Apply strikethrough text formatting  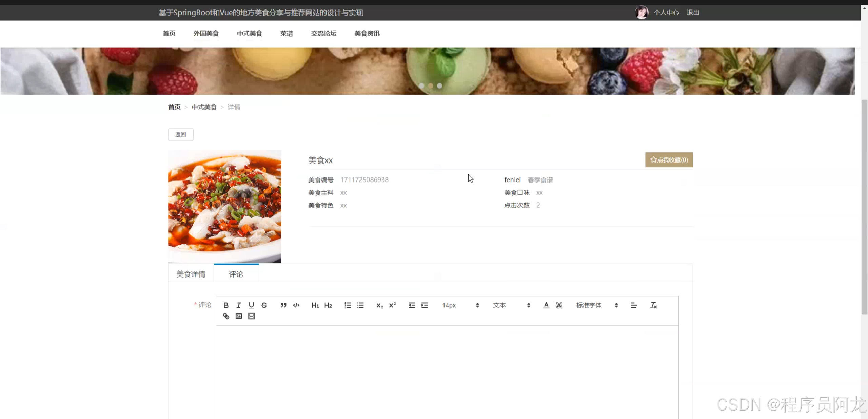point(264,305)
